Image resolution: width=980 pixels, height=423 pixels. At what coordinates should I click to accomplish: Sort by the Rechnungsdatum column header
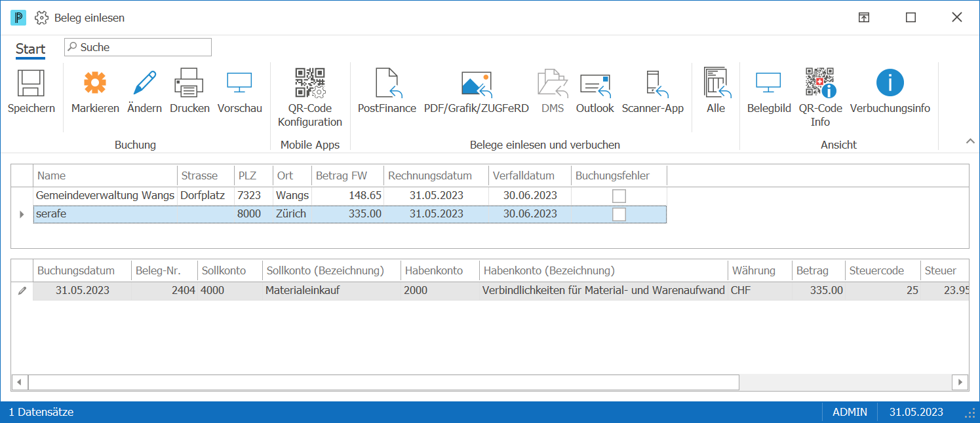(436, 175)
